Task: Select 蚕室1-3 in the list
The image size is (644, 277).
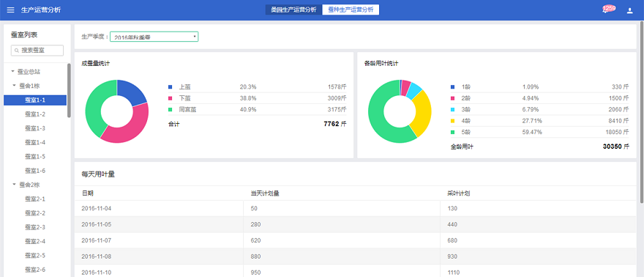Action: pos(35,128)
